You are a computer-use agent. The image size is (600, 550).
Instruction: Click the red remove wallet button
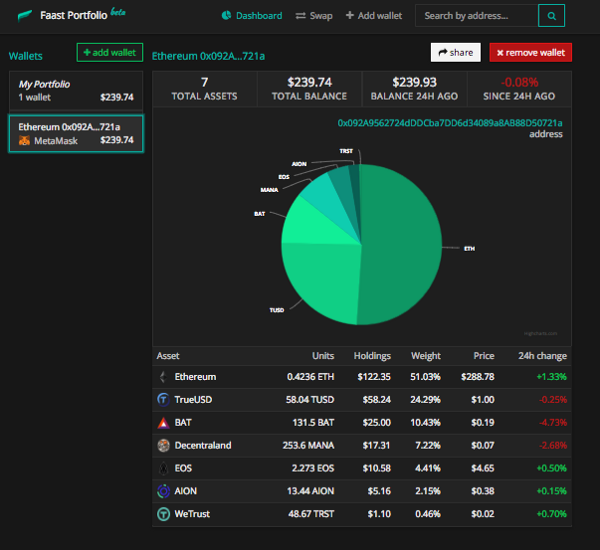click(531, 52)
